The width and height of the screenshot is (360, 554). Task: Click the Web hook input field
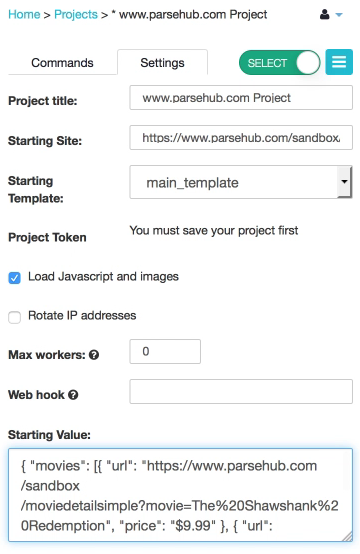(241, 391)
